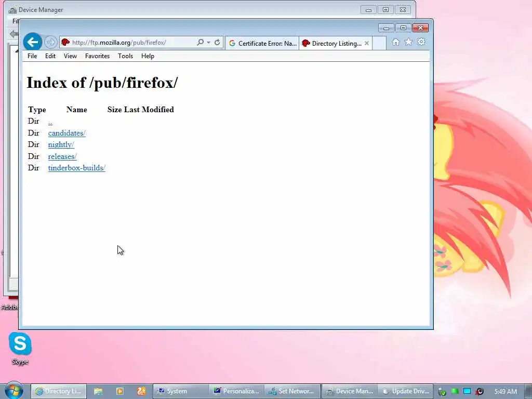This screenshot has width=532, height=399.
Task: Click the blue monitor tray icon
Action: point(467,391)
